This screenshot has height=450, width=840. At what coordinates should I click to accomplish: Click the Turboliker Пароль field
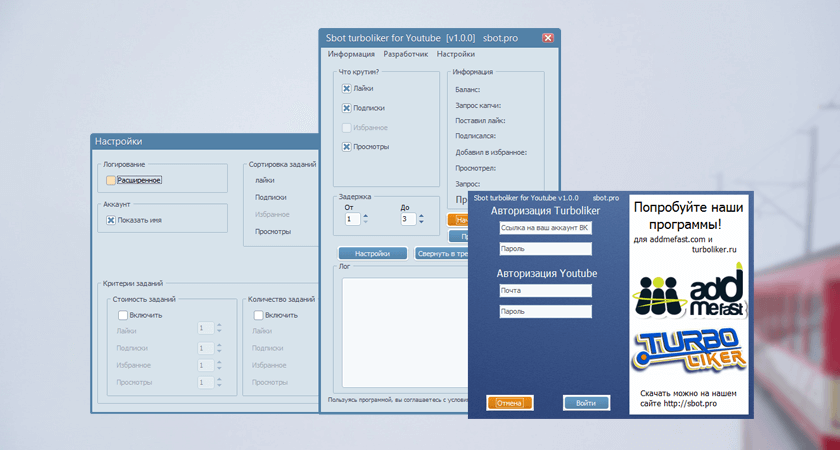[545, 249]
